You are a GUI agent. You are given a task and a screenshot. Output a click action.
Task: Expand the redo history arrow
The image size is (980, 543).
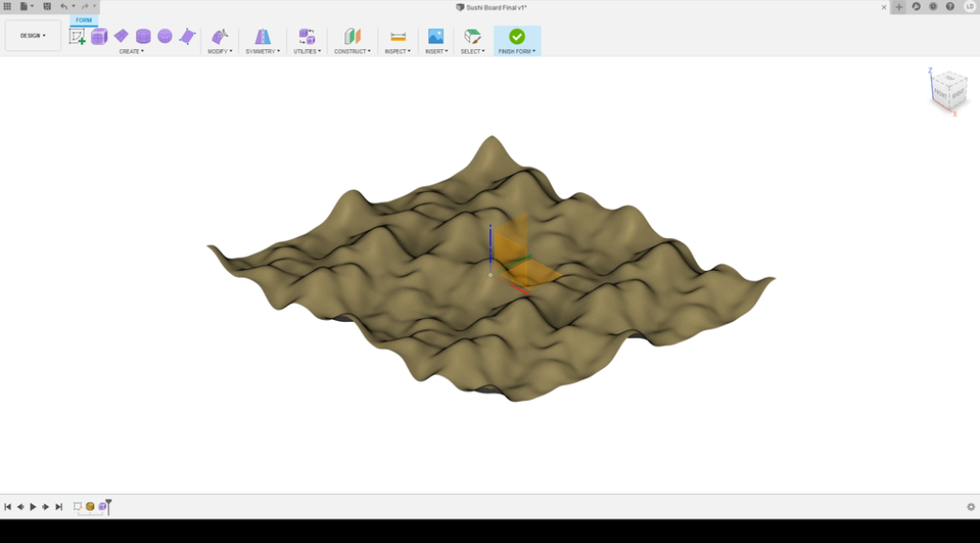[x=94, y=7]
